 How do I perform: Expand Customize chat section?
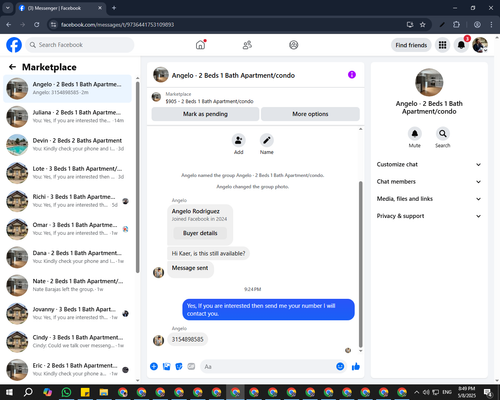click(429, 164)
